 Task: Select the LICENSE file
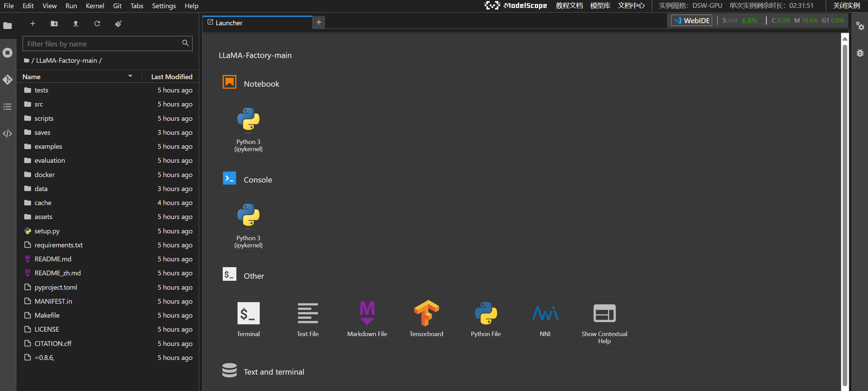(x=108, y=329)
